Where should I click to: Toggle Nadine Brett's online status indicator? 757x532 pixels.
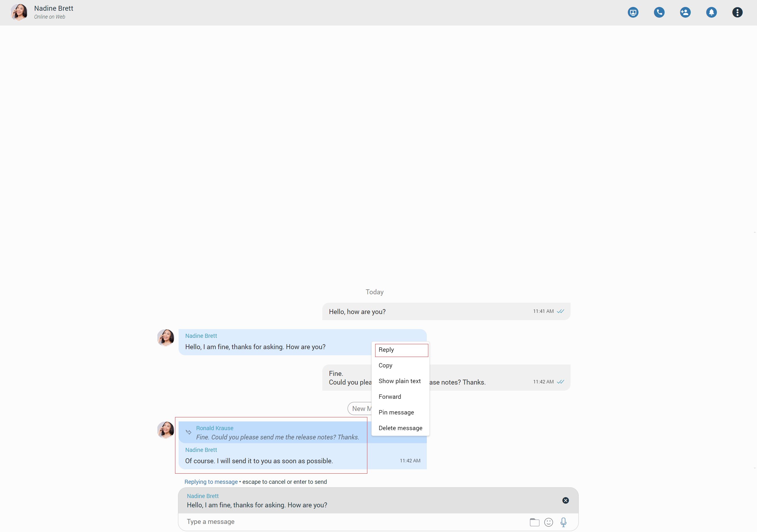(x=50, y=17)
